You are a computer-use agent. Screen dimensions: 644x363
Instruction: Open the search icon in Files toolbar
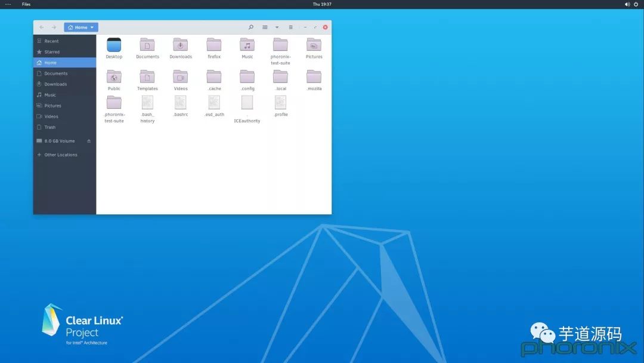coord(251,27)
